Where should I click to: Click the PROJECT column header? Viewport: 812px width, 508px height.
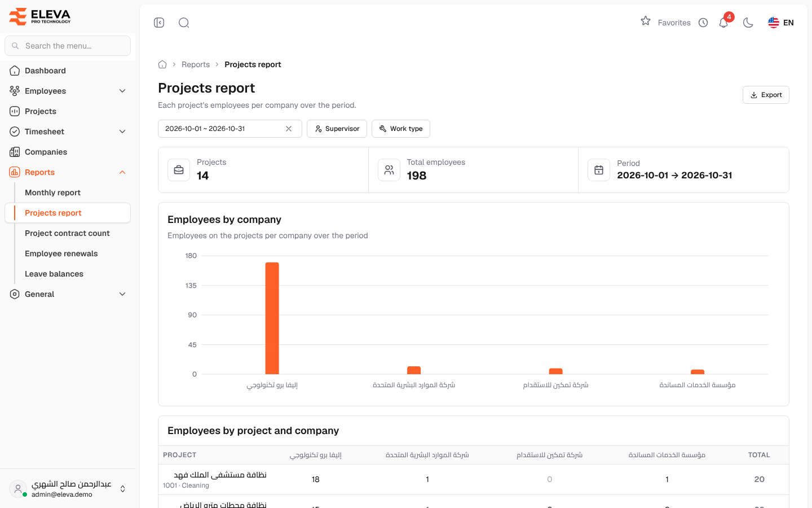click(x=180, y=455)
